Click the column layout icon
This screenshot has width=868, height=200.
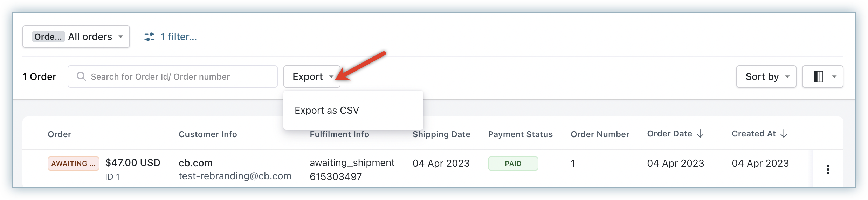[x=818, y=76]
